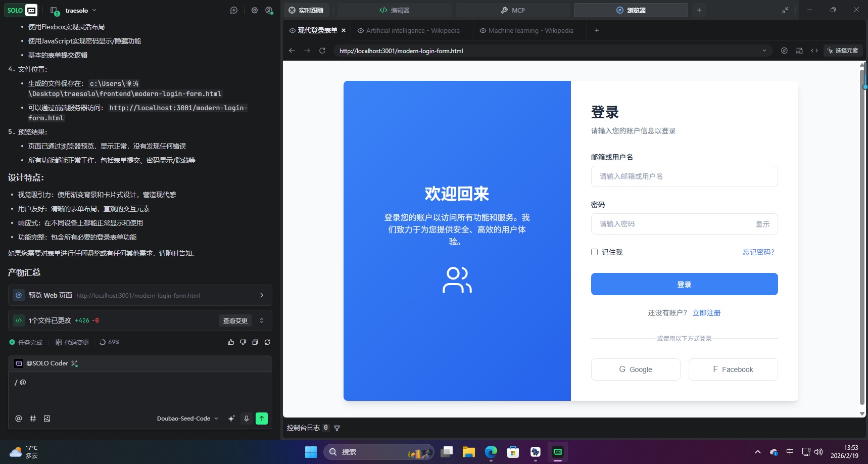Toggle password visibility with 显示 button

click(x=763, y=224)
